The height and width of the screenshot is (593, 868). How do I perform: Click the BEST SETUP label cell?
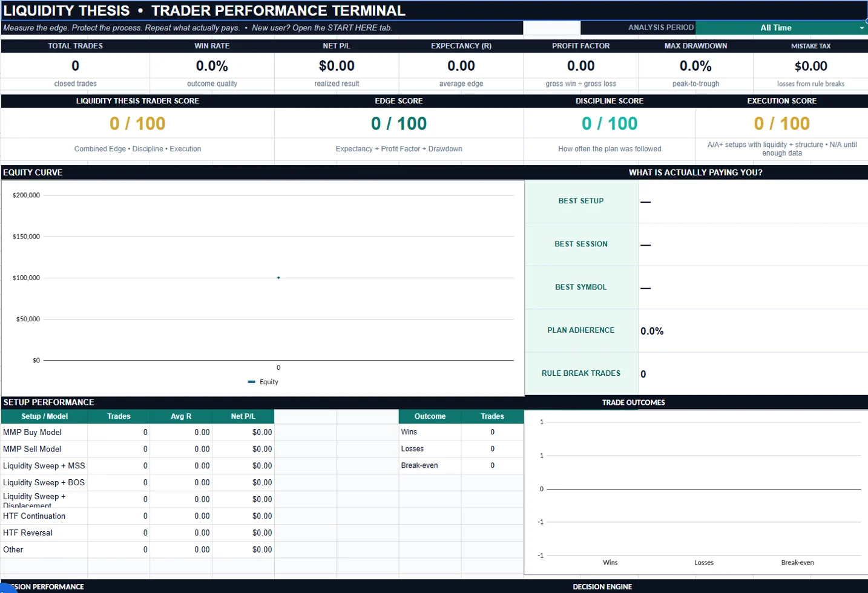coord(581,201)
